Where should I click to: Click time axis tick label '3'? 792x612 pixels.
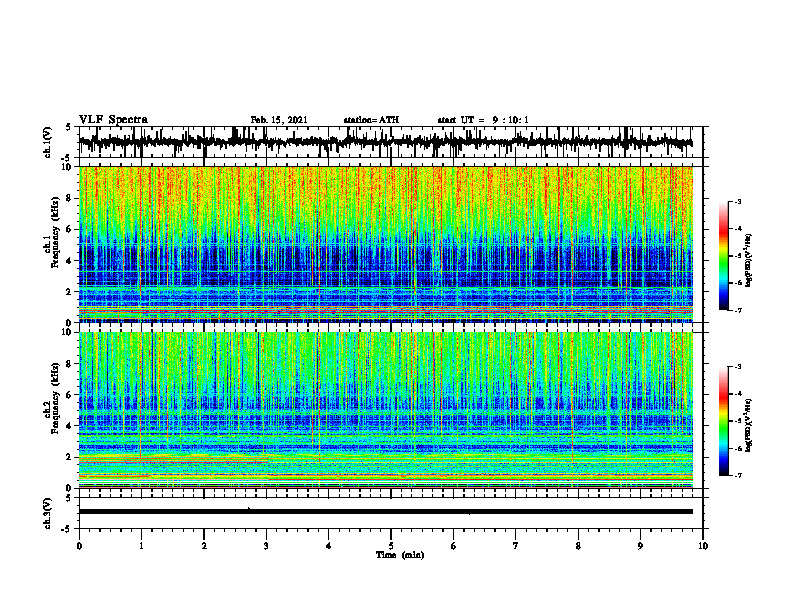pos(266,546)
